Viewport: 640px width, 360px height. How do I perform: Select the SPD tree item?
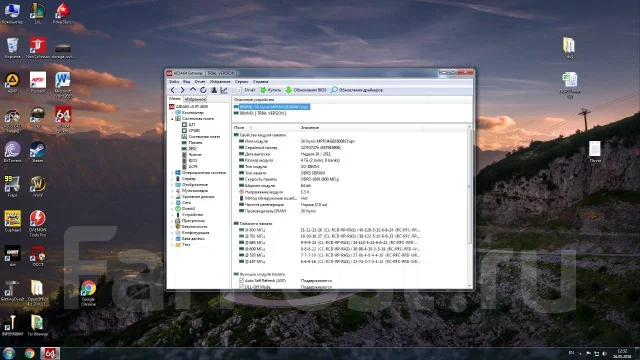tap(189, 149)
